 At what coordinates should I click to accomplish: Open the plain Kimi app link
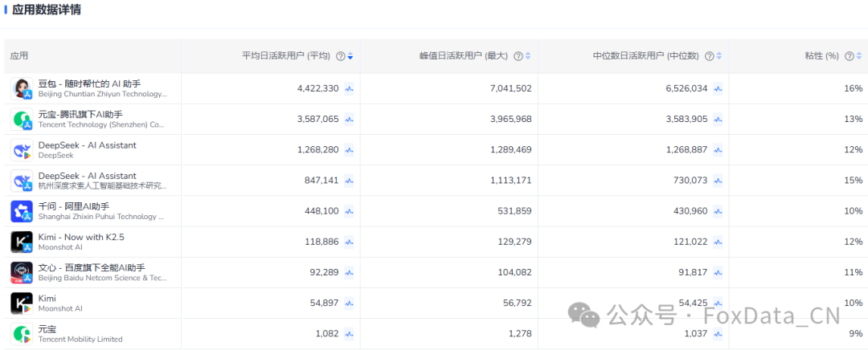pyautogui.click(x=47, y=299)
